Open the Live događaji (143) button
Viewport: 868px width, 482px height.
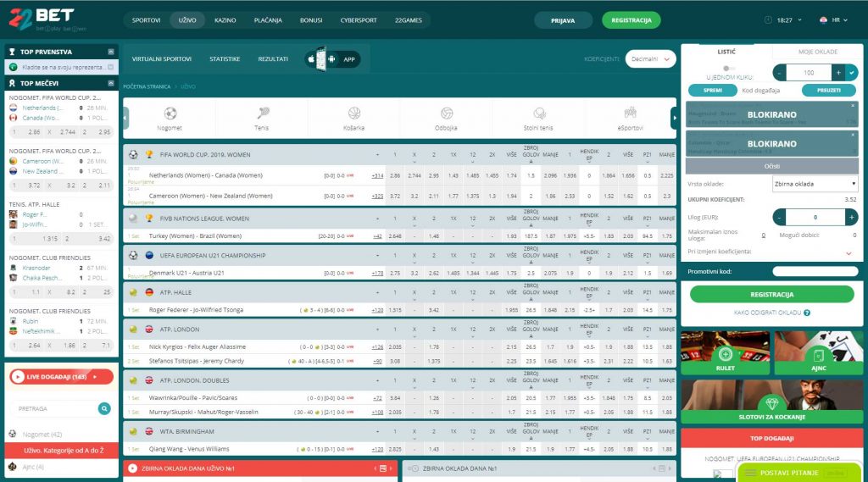[61, 377]
